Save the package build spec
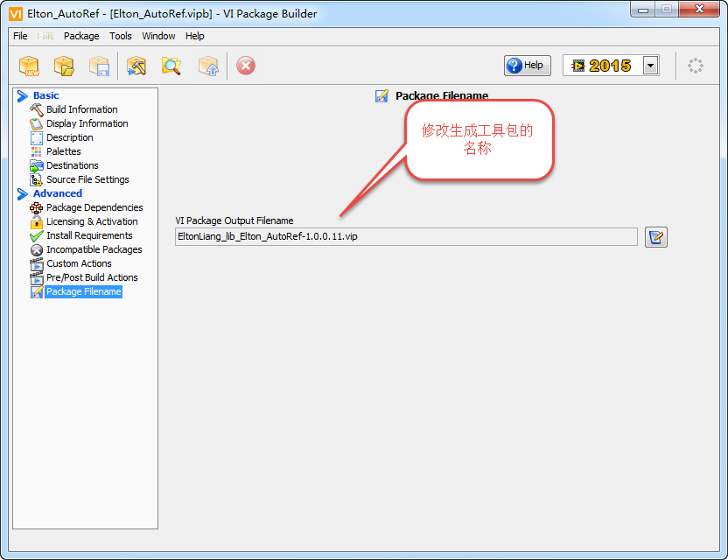The height and width of the screenshot is (560, 728). [x=100, y=66]
